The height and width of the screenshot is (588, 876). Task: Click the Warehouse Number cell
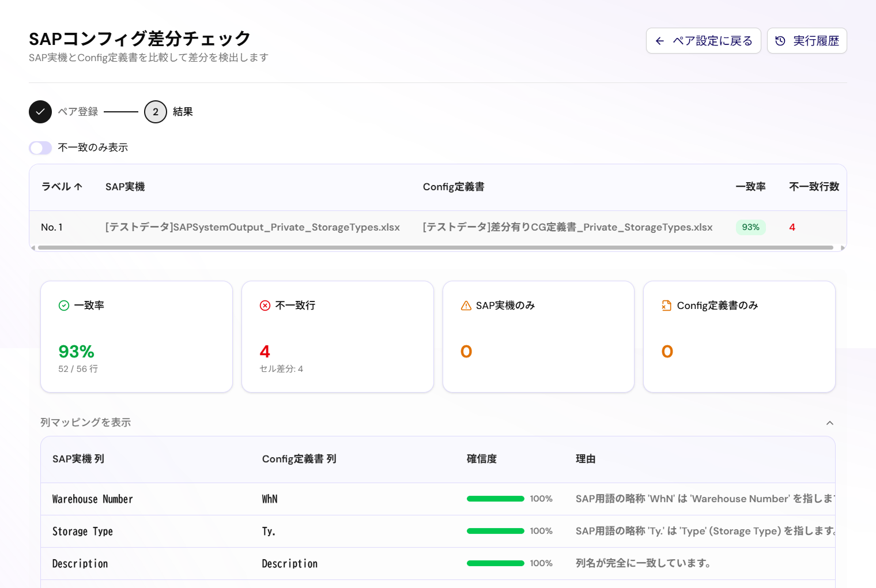[x=93, y=499]
